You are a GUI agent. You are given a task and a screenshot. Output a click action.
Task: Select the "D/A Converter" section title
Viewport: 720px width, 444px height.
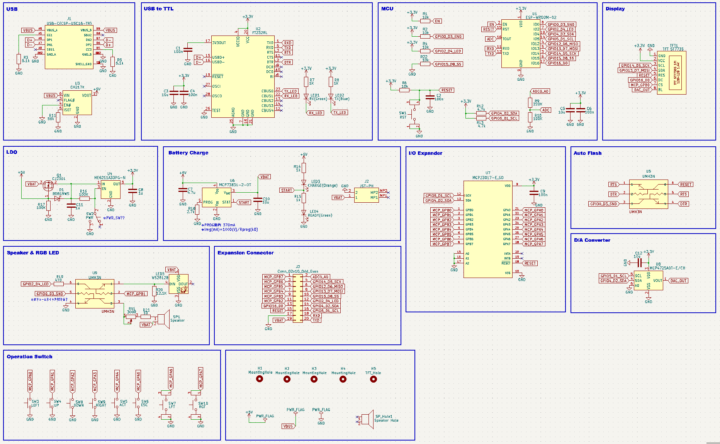coord(592,240)
